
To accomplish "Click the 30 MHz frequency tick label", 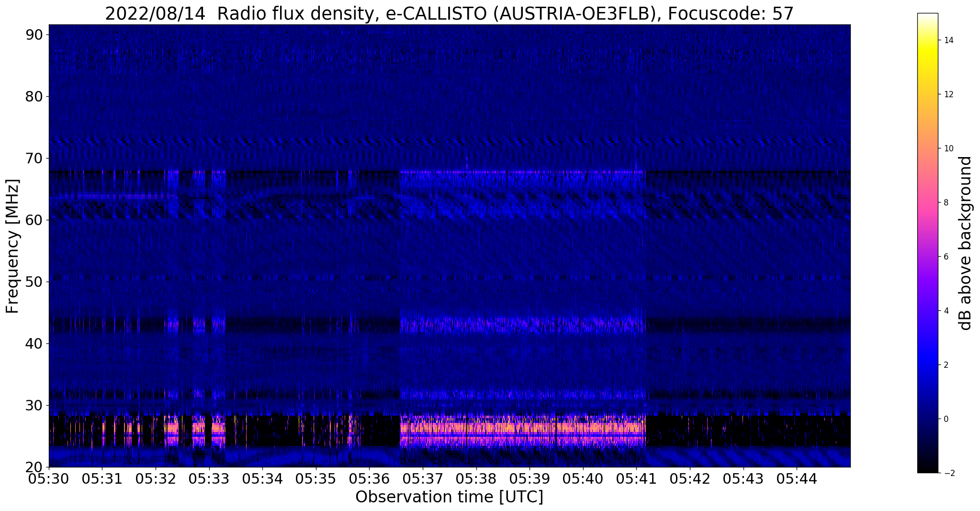I will pyautogui.click(x=34, y=406).
